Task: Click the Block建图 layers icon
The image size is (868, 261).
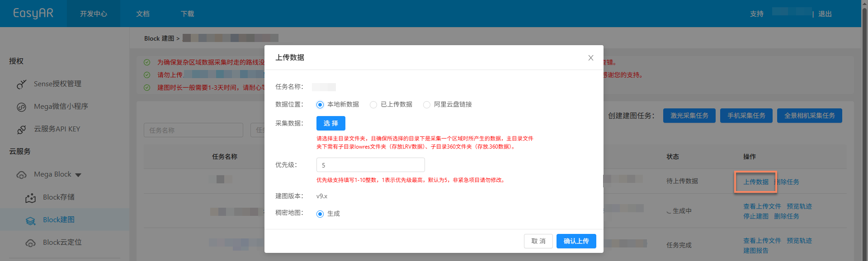Action: (30, 220)
